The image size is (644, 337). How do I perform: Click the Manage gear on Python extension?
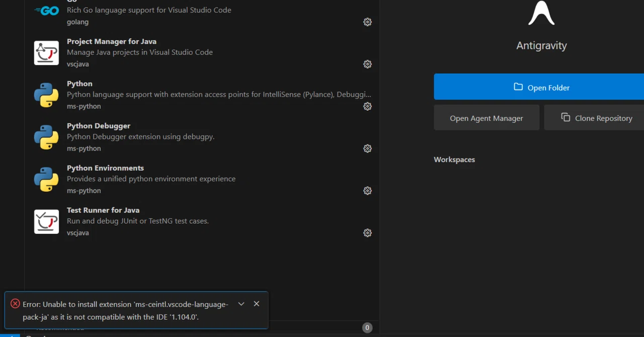pos(367,107)
